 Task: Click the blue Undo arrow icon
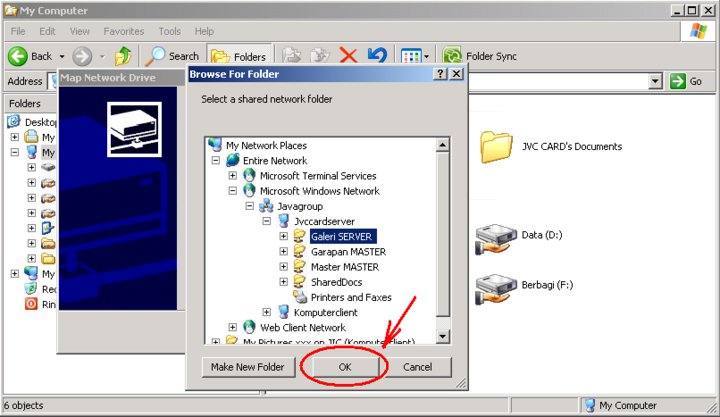(377, 56)
